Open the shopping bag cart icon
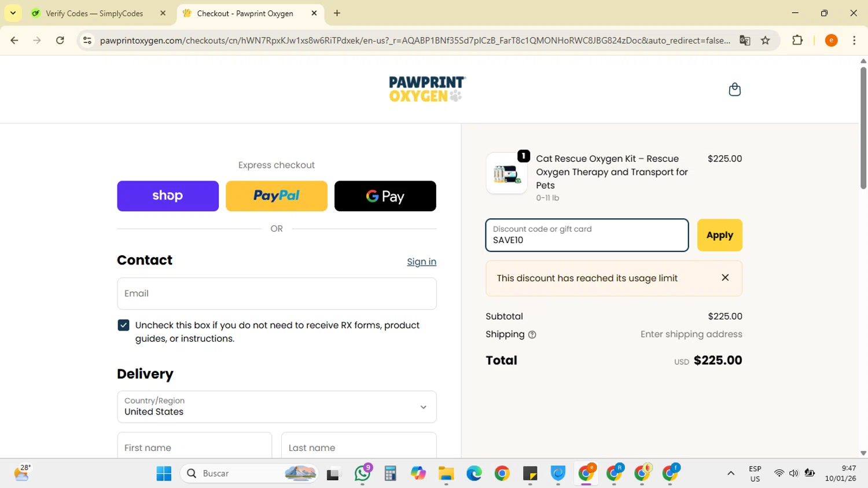 tap(734, 89)
